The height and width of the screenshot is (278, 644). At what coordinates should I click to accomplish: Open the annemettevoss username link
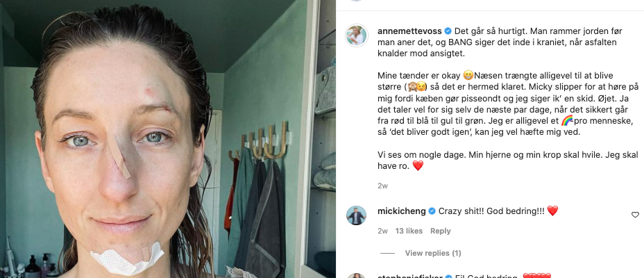coord(409,31)
